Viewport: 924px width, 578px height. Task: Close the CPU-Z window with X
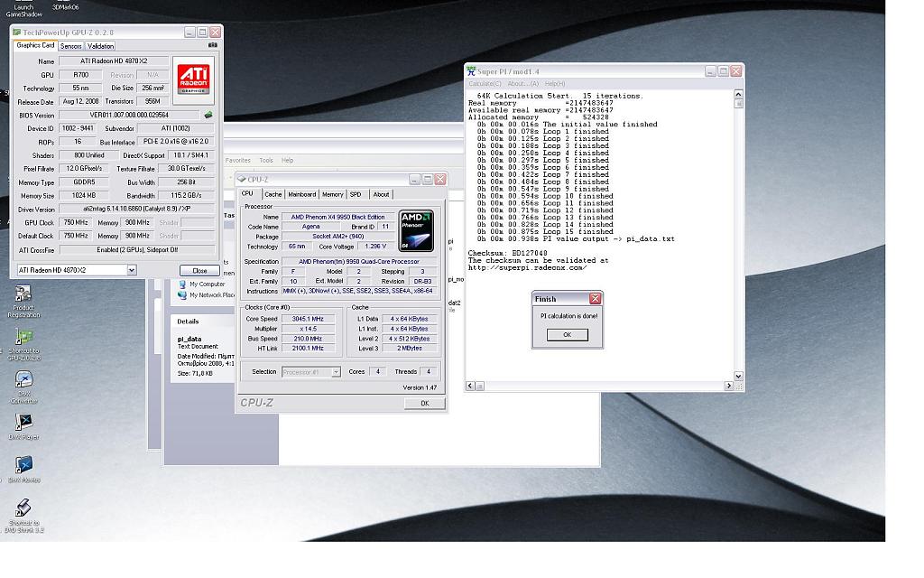[x=440, y=179]
